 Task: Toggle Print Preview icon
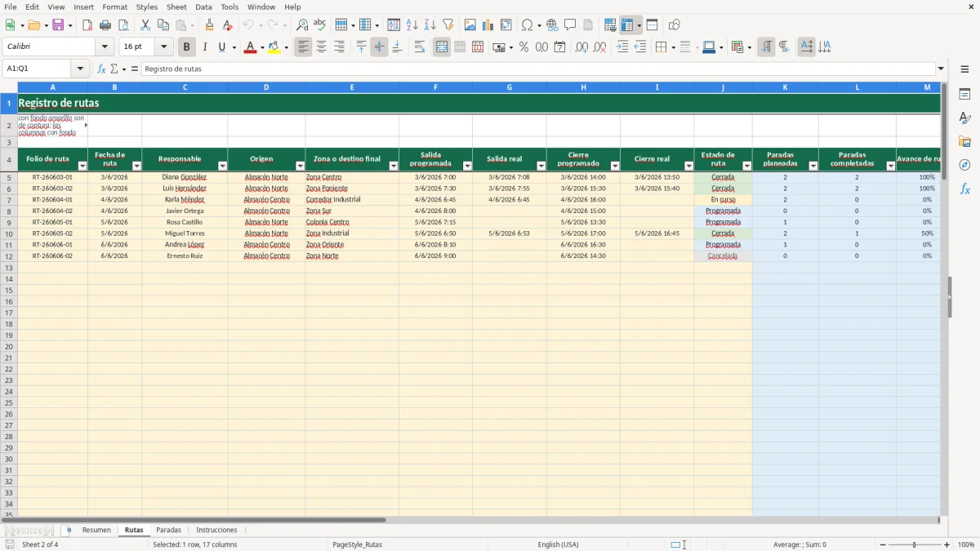point(123,25)
